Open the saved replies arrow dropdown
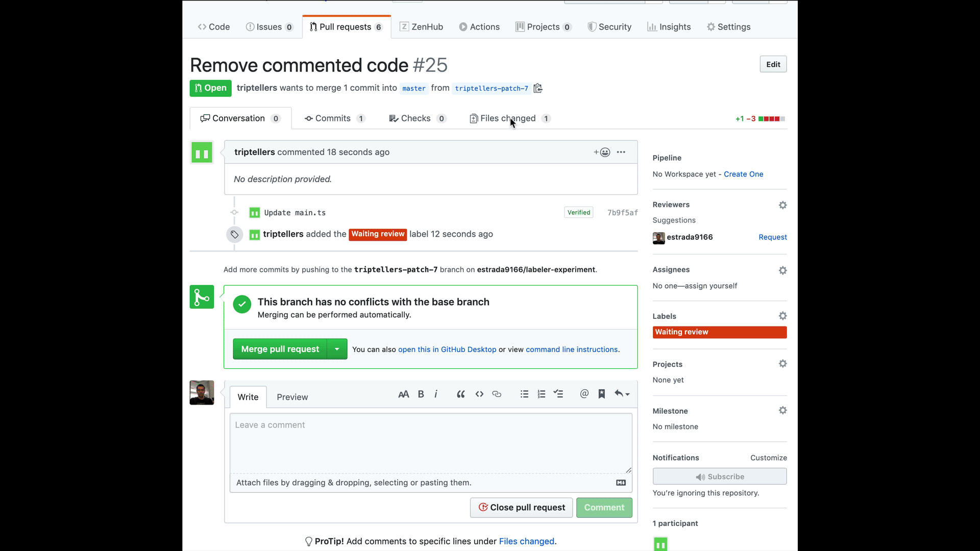The height and width of the screenshot is (551, 980). 622,394
